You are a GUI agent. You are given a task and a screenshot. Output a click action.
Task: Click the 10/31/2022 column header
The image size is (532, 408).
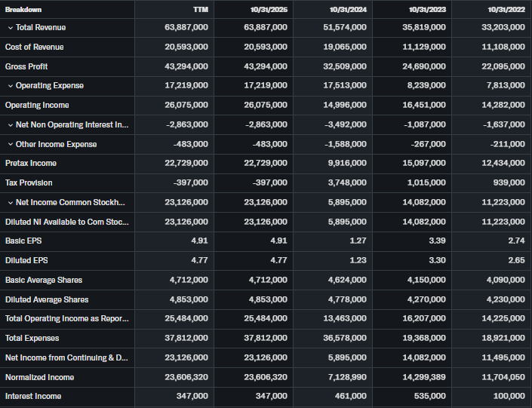pyautogui.click(x=506, y=9)
